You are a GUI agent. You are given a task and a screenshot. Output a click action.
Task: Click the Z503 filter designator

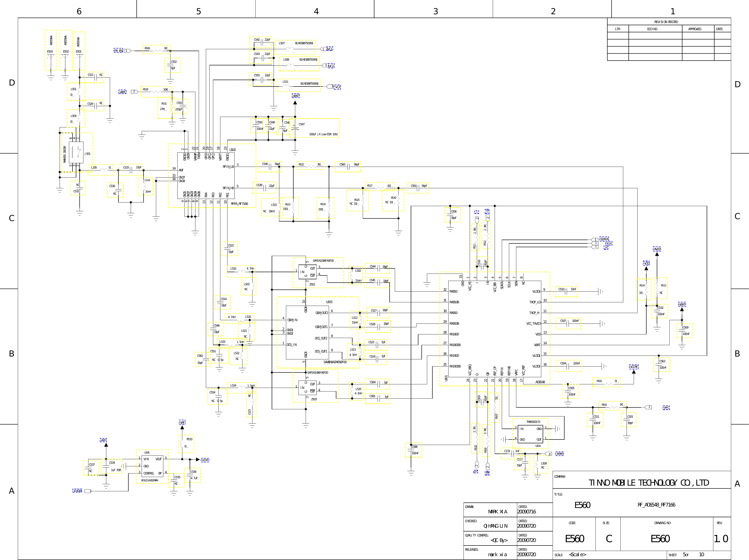(314, 399)
